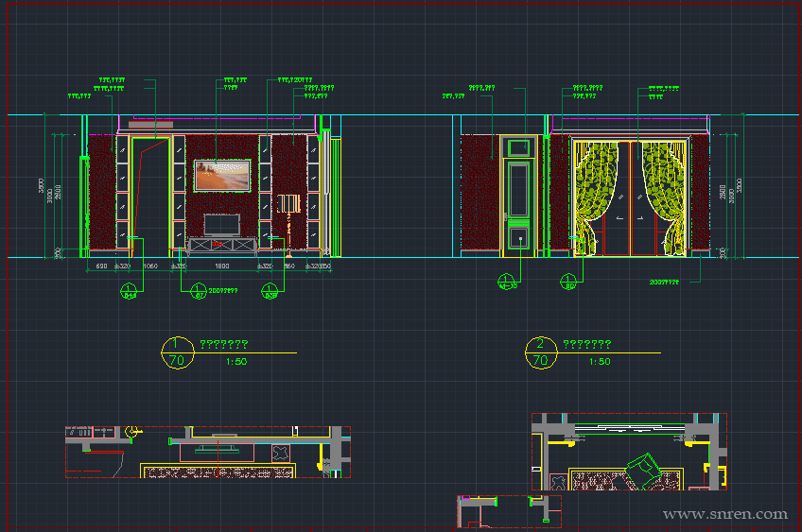Click the orange floor lamp in elevation 1
Screen dimensions: 802x532
coord(289,225)
